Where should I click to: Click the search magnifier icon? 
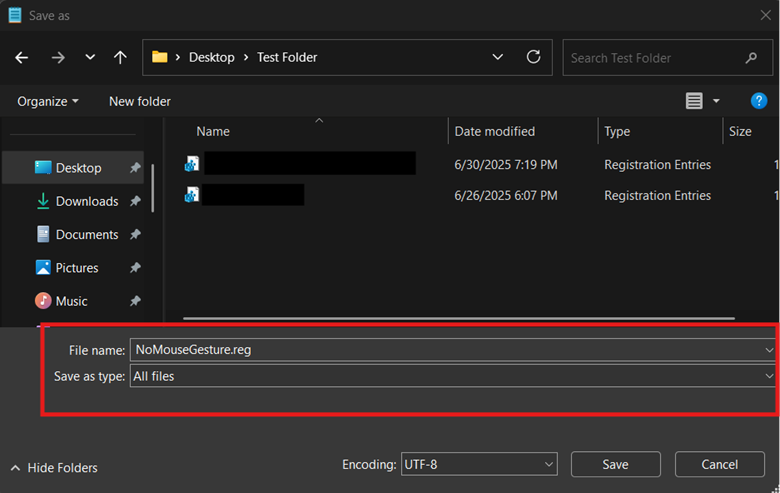click(x=751, y=58)
